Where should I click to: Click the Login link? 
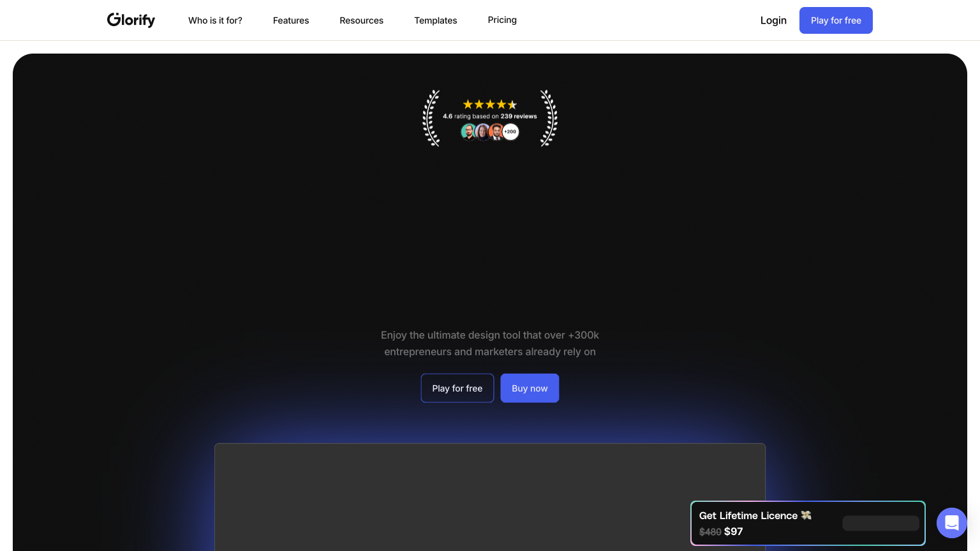773,20
